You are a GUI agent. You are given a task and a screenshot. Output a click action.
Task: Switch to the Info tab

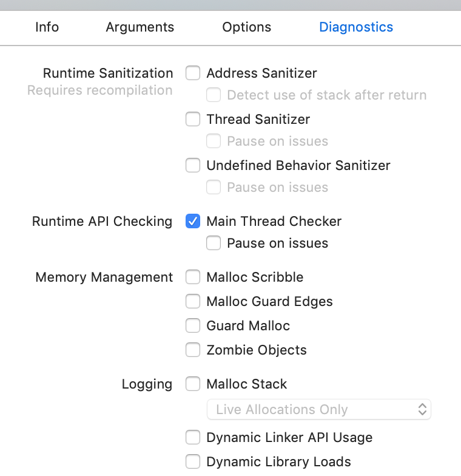pyautogui.click(x=47, y=27)
